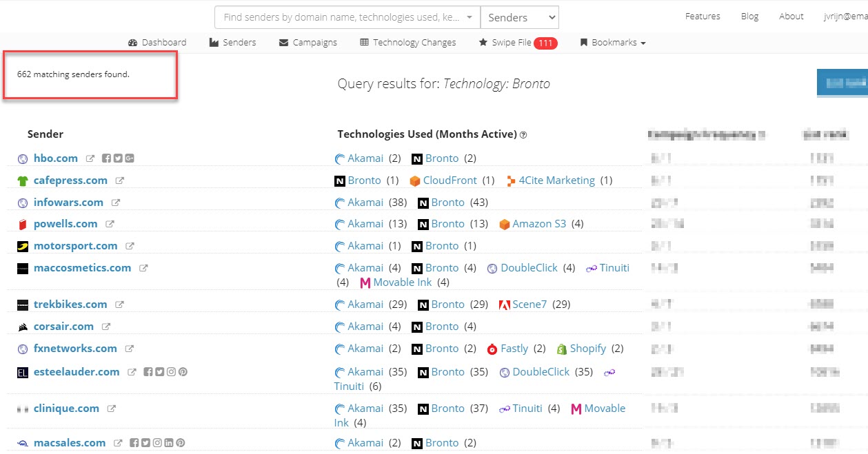868x454 pixels.
Task: Click the external link icon beside trekbikes.com
Action: 119,305
